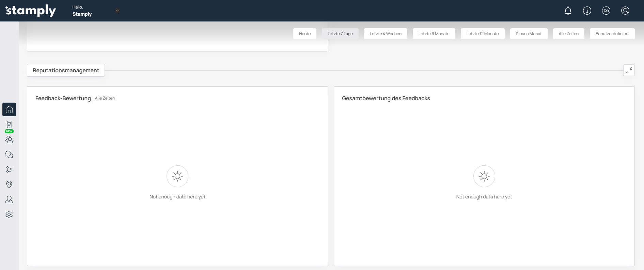
Task: Collapse the Reputationsmanagement section
Action: [629, 70]
